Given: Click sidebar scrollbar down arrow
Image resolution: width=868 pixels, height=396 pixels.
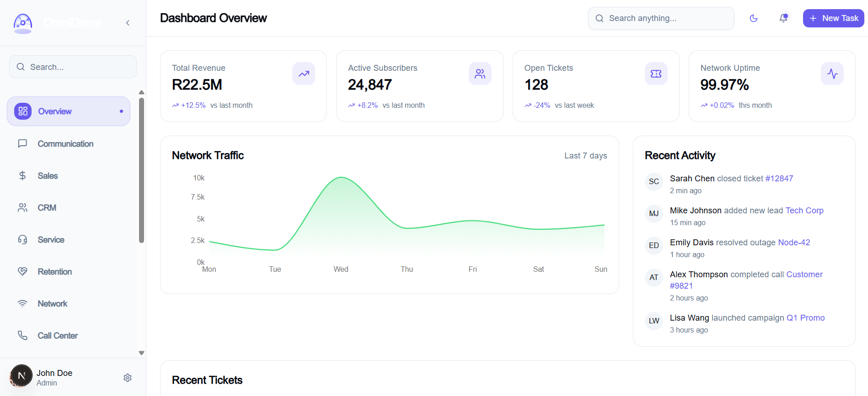Looking at the screenshot, I should point(141,353).
